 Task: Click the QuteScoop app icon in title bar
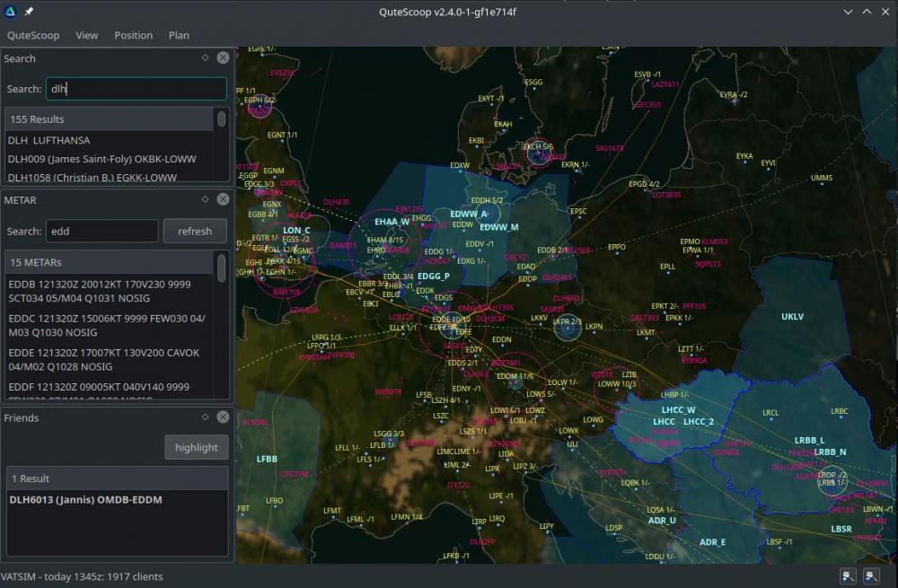click(x=11, y=12)
